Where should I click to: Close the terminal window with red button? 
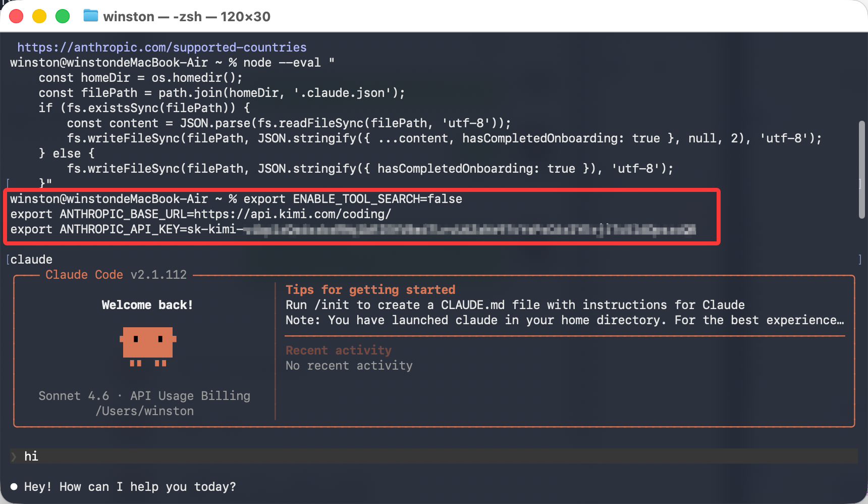point(16,16)
